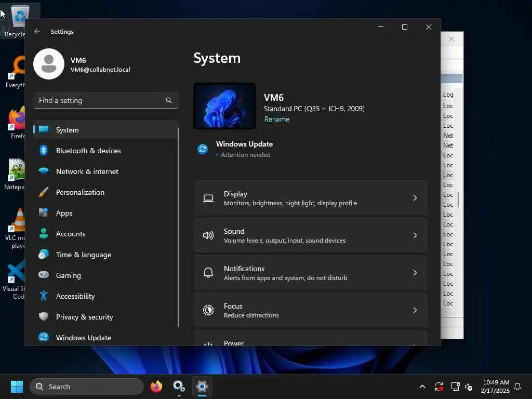This screenshot has height=399, width=532.
Task: Open Accessibility settings section
Action: click(x=105, y=296)
